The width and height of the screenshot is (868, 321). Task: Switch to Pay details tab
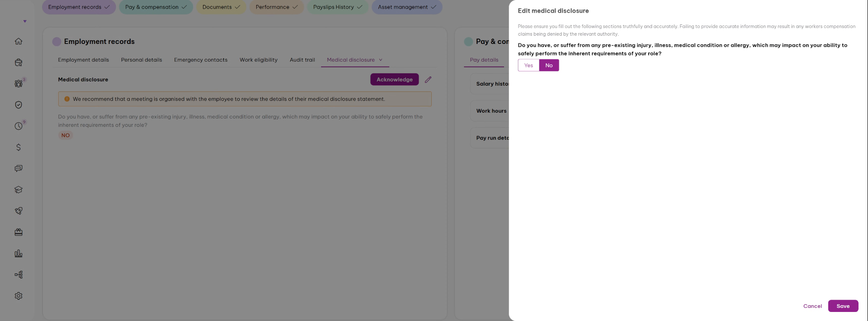[x=484, y=60]
